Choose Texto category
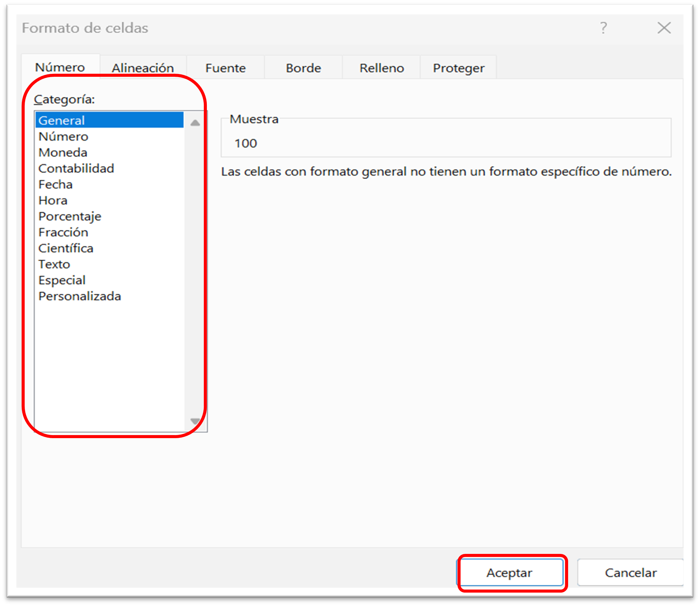Viewport: 700px width, 606px height. point(54,264)
